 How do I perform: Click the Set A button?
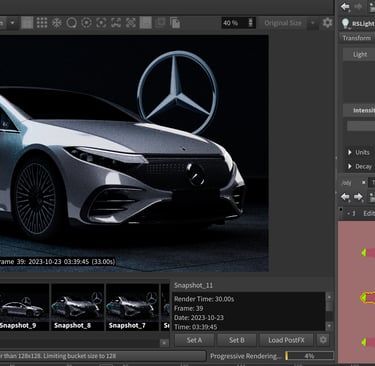pyautogui.click(x=194, y=340)
